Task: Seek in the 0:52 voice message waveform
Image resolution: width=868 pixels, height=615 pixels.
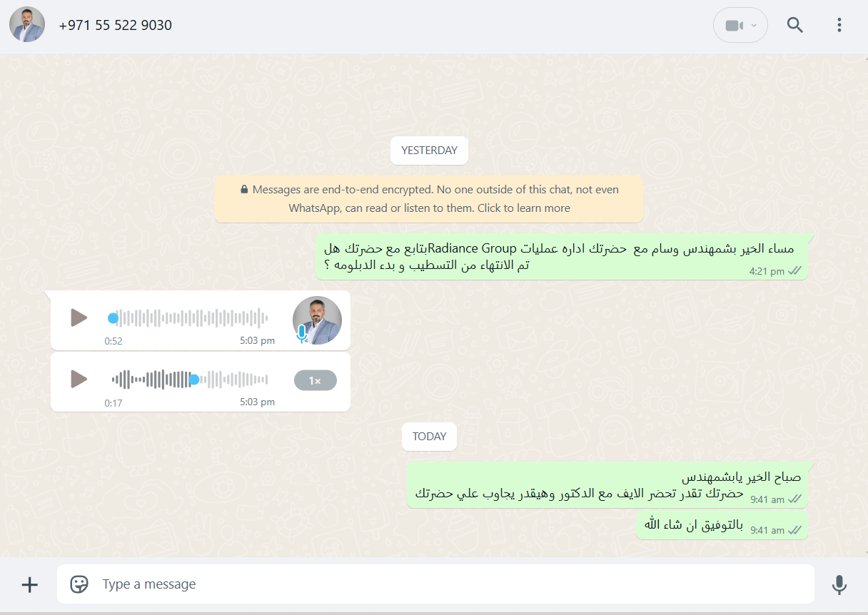Action: (x=190, y=318)
